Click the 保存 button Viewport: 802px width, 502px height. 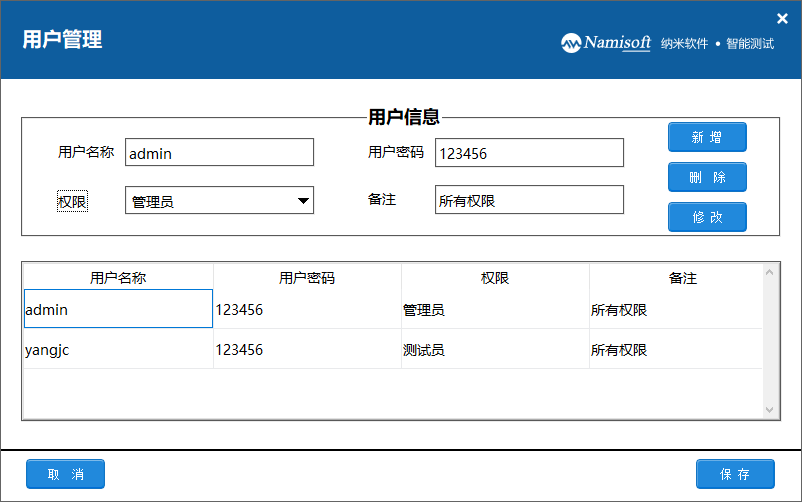735,474
